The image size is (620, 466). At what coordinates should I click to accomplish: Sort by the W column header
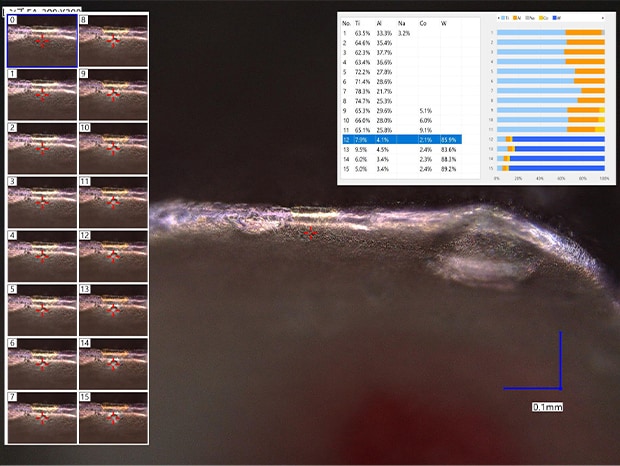click(x=444, y=21)
